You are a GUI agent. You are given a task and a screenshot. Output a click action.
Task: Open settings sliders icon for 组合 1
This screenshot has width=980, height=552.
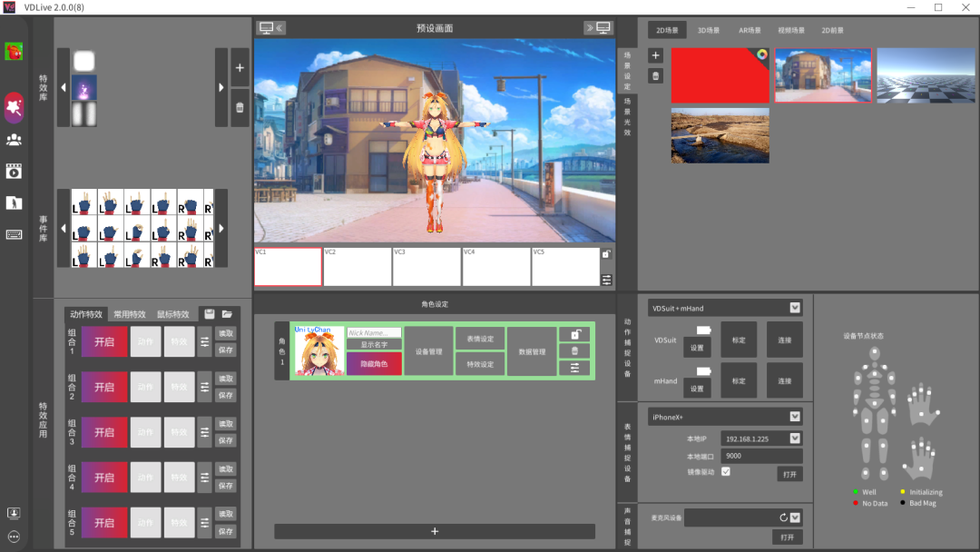[205, 341]
